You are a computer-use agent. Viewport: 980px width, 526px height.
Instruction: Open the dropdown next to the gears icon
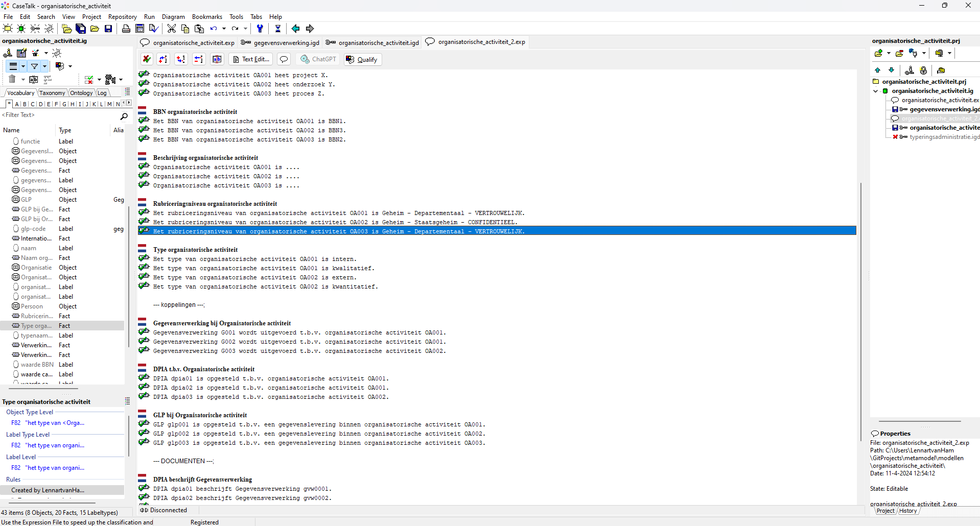(x=121, y=79)
